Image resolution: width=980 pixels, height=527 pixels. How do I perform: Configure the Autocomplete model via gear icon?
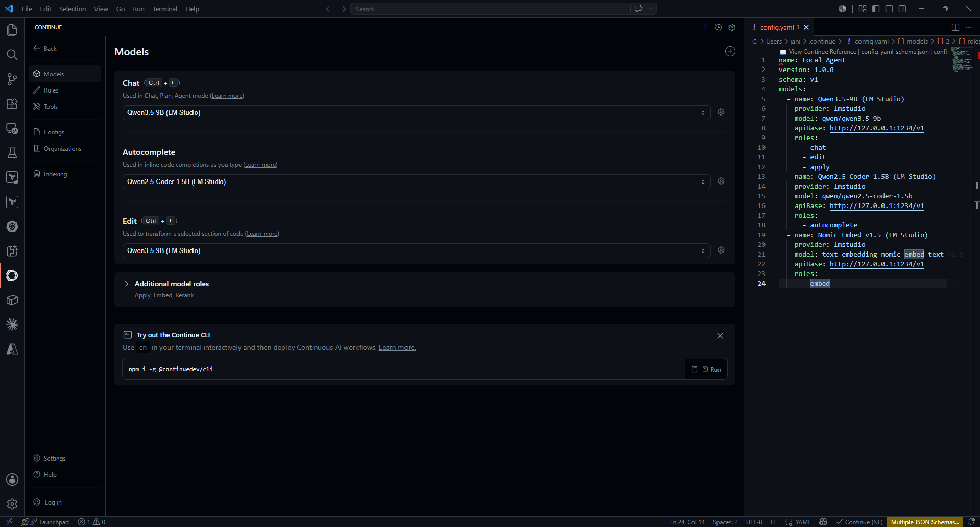click(x=721, y=181)
